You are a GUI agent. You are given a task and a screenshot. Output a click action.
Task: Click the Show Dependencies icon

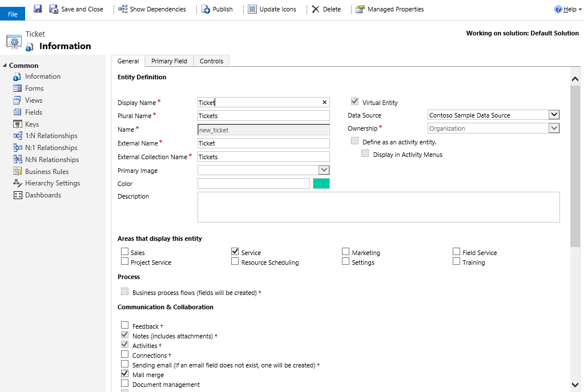[x=123, y=9]
